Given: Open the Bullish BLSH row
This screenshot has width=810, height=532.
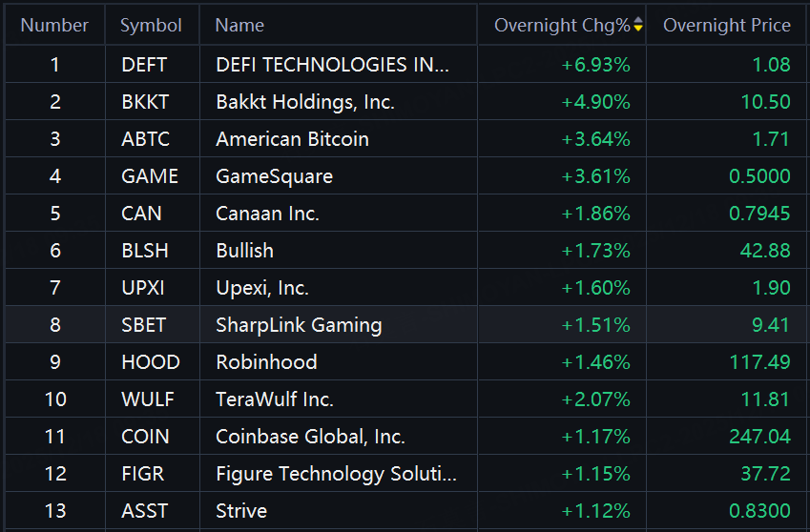Looking at the screenshot, I should pos(405,250).
